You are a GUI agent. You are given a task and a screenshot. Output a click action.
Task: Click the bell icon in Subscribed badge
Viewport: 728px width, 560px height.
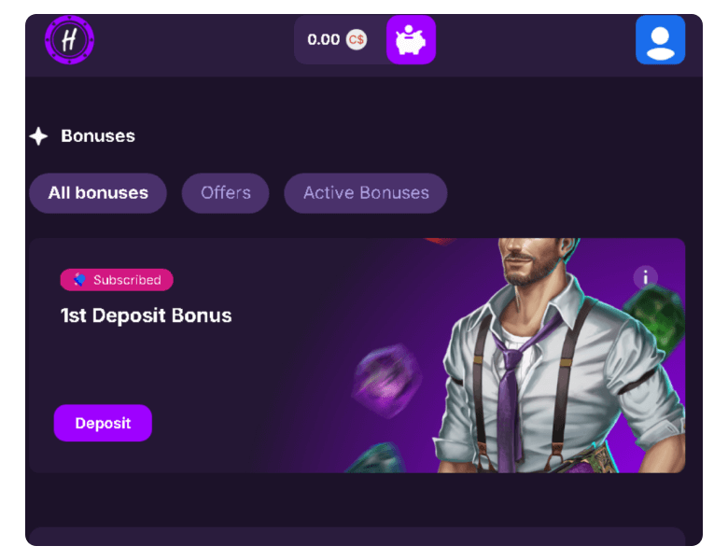tap(79, 280)
